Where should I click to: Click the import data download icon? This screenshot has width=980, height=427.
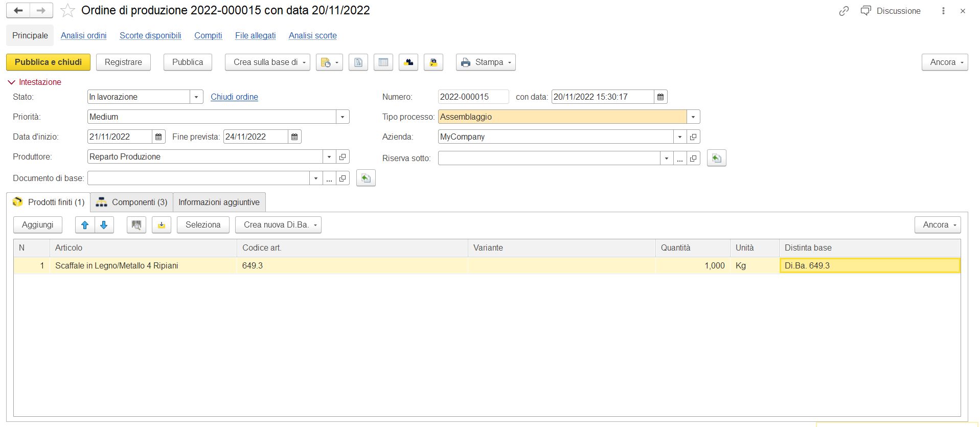pos(162,224)
